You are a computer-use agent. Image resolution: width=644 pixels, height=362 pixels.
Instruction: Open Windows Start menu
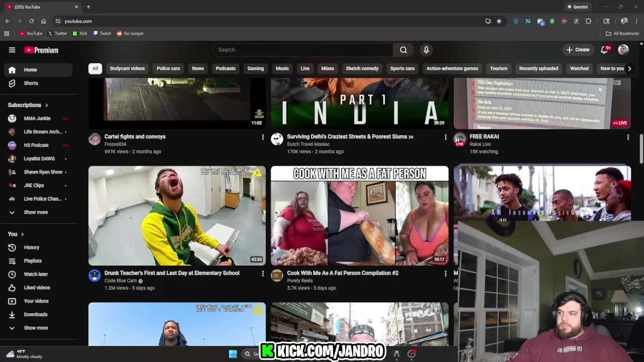coord(233,354)
